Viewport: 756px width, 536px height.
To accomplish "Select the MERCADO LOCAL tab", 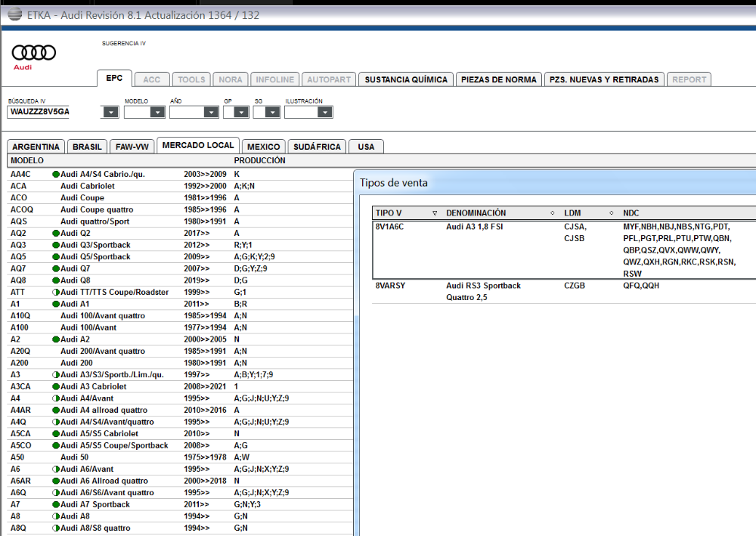I will click(x=198, y=145).
